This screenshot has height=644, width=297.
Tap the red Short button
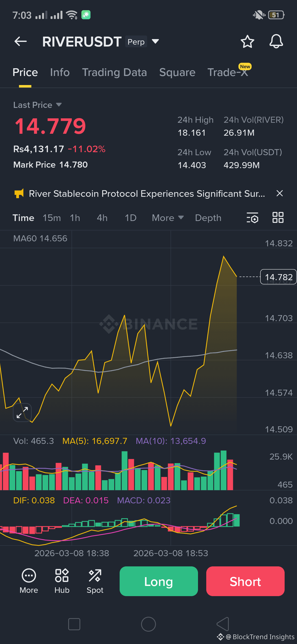coord(245,581)
